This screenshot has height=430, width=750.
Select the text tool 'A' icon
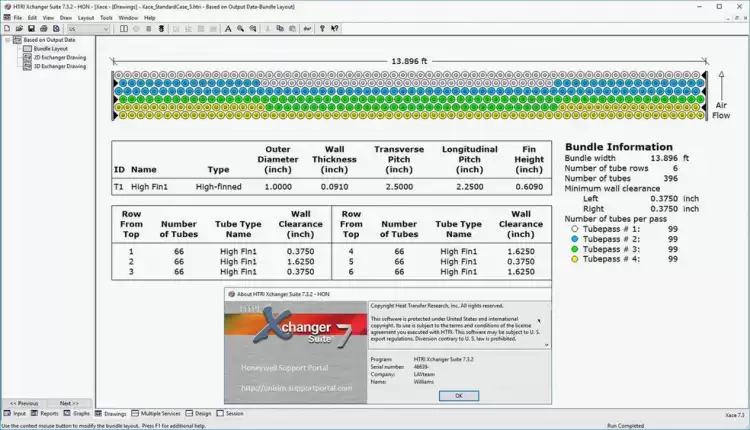[x=228, y=29]
